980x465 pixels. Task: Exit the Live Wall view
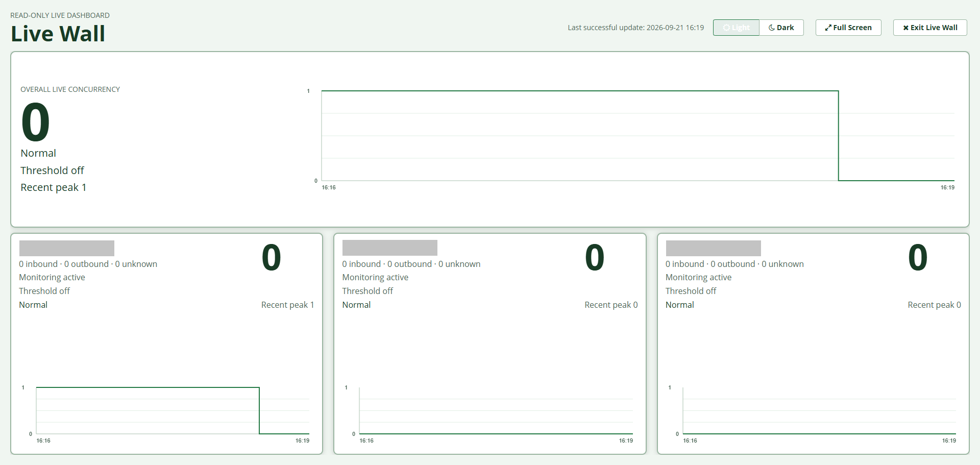click(x=930, y=28)
